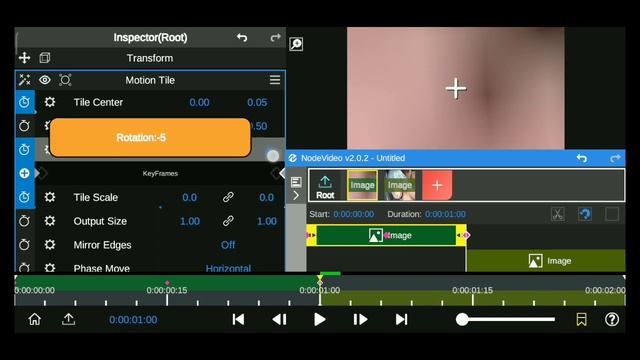The width and height of the screenshot is (640, 360).
Task: Redo in NodeVideo title bar
Action: tap(615, 158)
